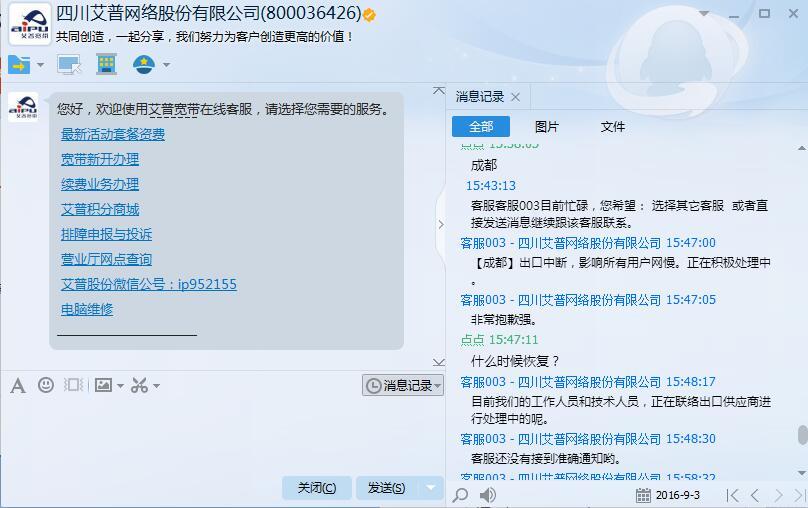The height and width of the screenshot is (508, 808).
Task: Open the 续费业务办理 link
Action: coord(100,184)
